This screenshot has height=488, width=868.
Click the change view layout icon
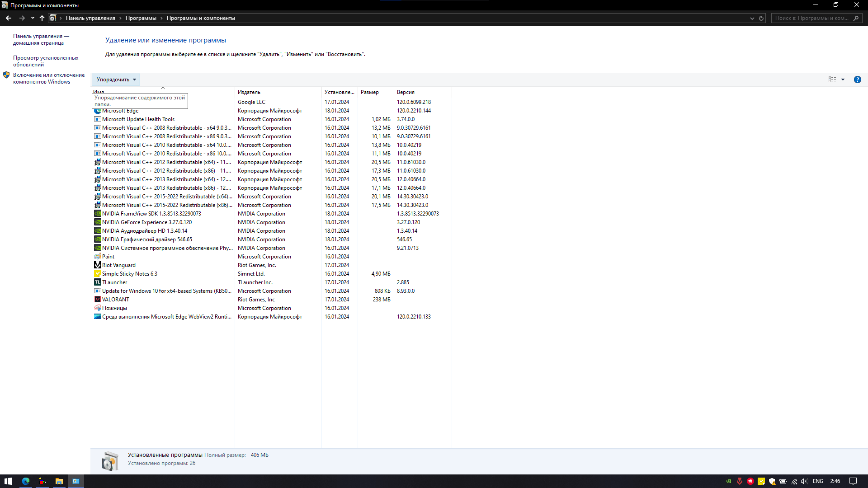[832, 80]
